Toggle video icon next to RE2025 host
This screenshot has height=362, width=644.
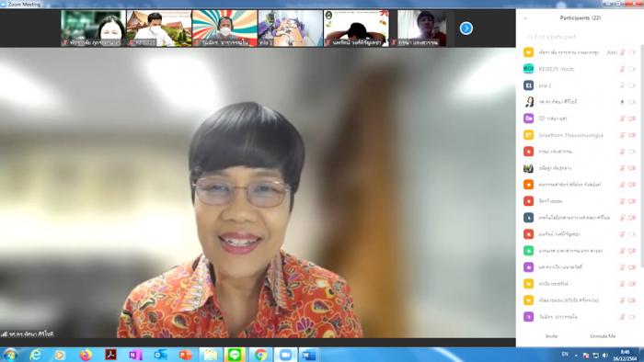tap(633, 69)
